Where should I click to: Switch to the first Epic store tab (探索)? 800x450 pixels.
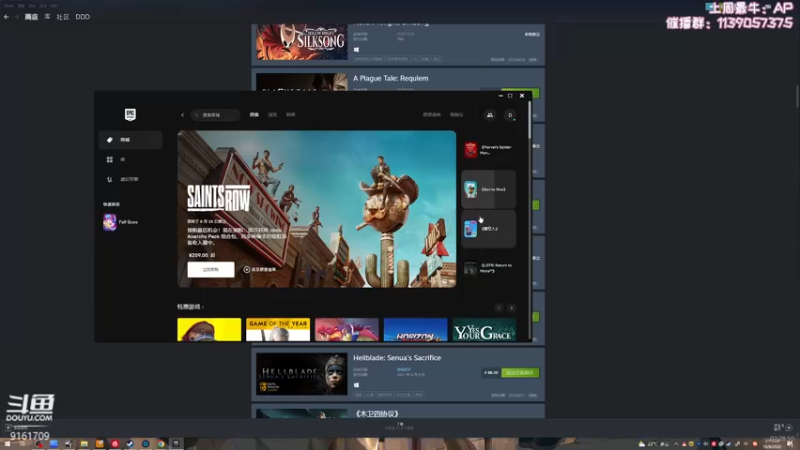254,115
